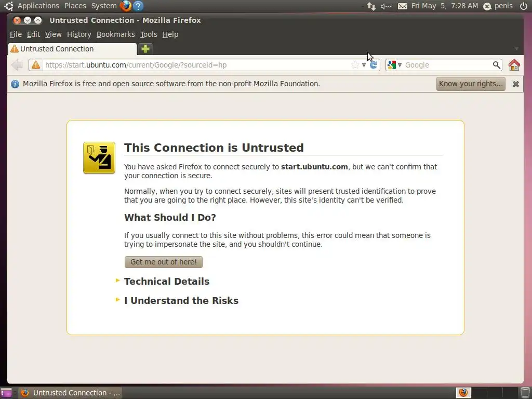Click into the URL address field

tap(197, 65)
